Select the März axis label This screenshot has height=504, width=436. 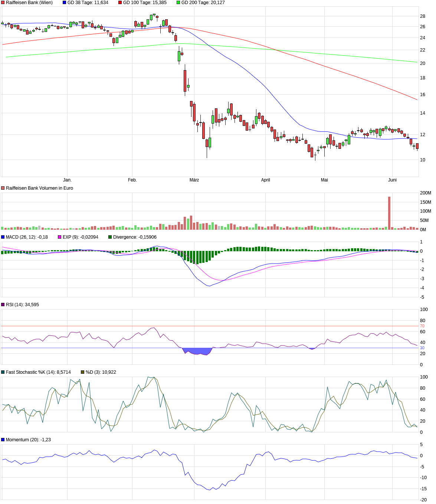pyautogui.click(x=194, y=179)
